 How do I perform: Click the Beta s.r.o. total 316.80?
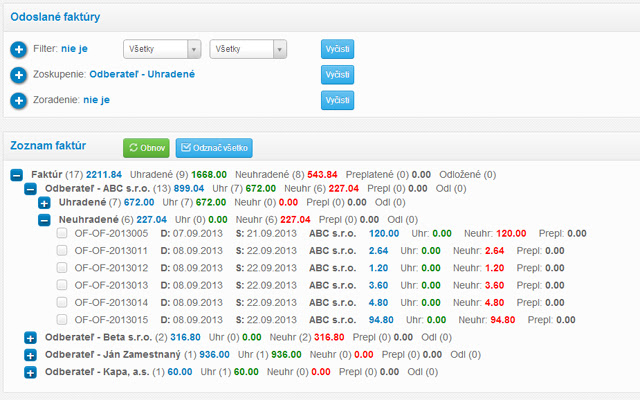click(x=185, y=338)
